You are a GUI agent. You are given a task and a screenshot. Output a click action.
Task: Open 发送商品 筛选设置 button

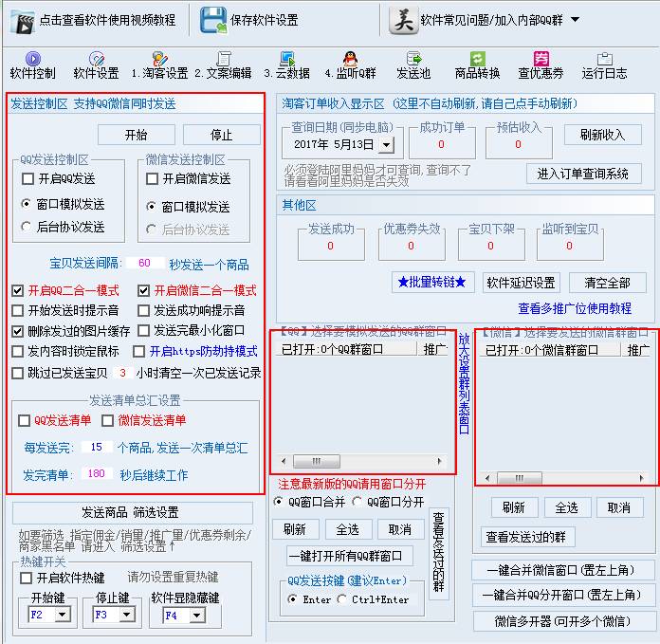point(132,512)
